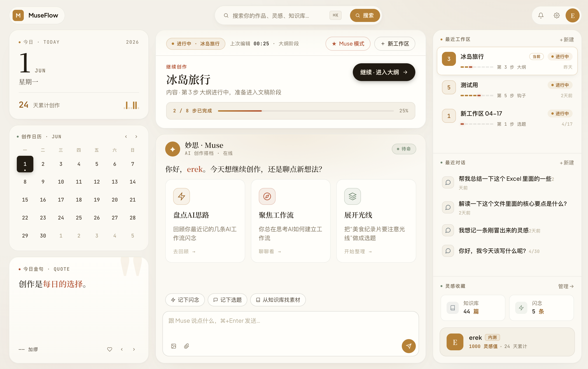
Task: Click the creation streak bar chart icon
Action: point(131,105)
